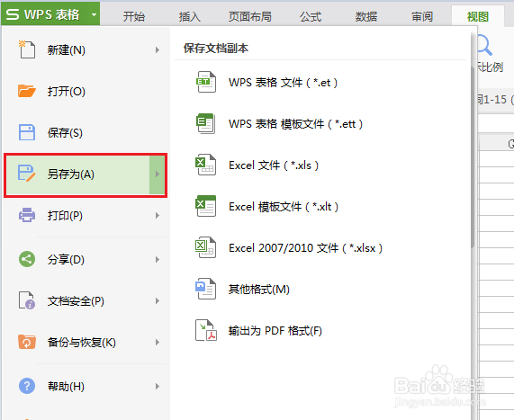Expand the 备份与恢复(K) submenu arrow
This screenshot has height=420, width=514.
(x=158, y=342)
